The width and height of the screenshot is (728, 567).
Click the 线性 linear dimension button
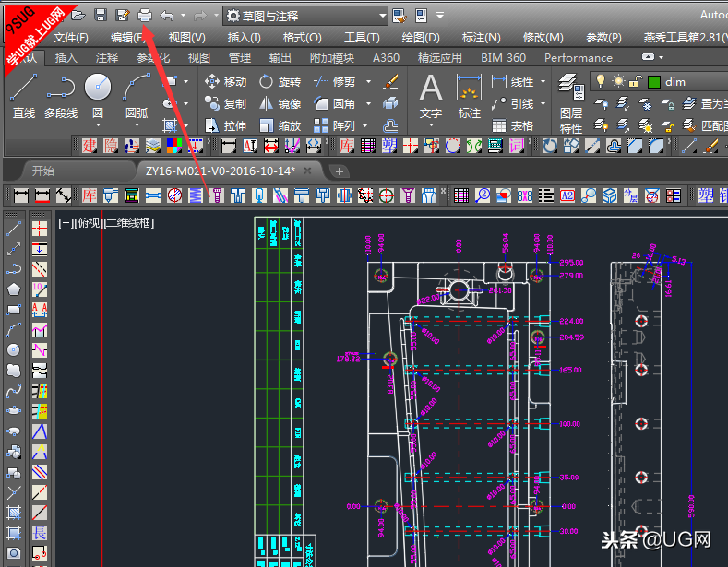[x=513, y=82]
